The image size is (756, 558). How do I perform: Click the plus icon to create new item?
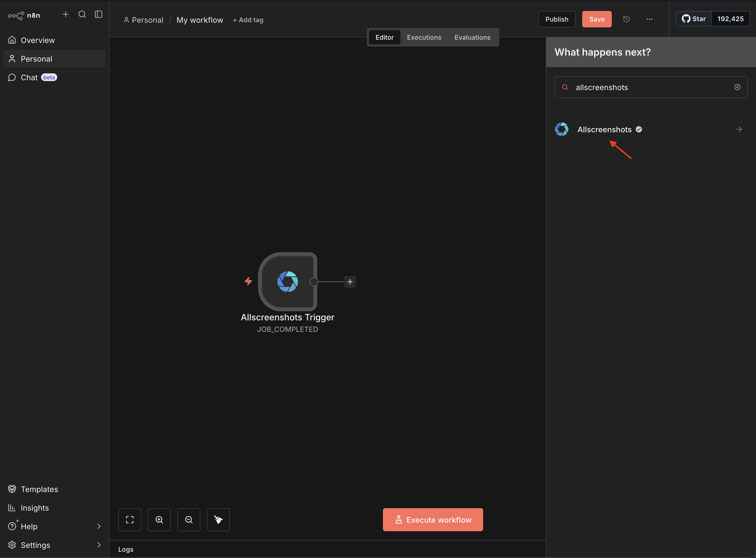(x=65, y=14)
